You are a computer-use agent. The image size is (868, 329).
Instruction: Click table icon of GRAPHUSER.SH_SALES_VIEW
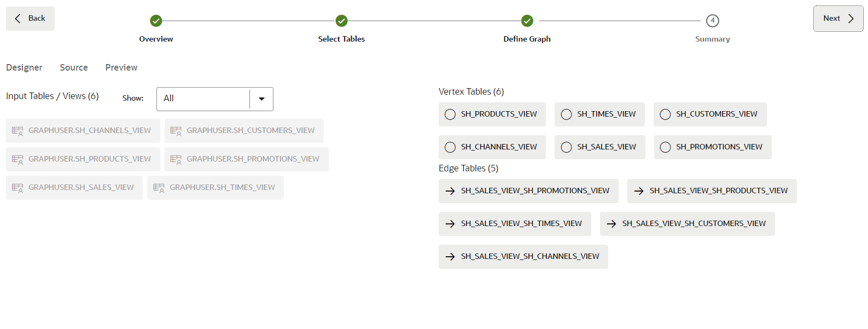pyautogui.click(x=18, y=188)
